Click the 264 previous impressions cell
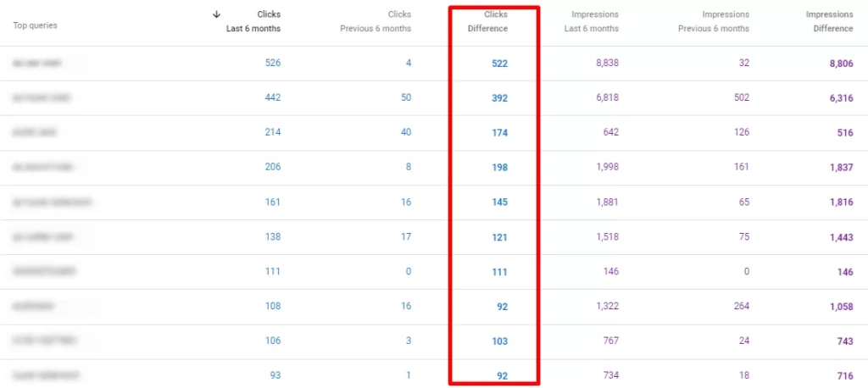 (742, 306)
